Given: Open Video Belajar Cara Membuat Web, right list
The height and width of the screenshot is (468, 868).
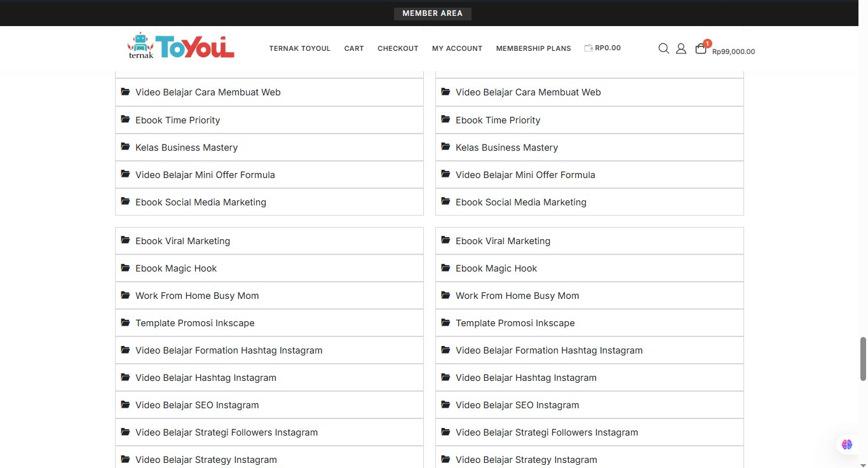Looking at the screenshot, I should point(528,92).
